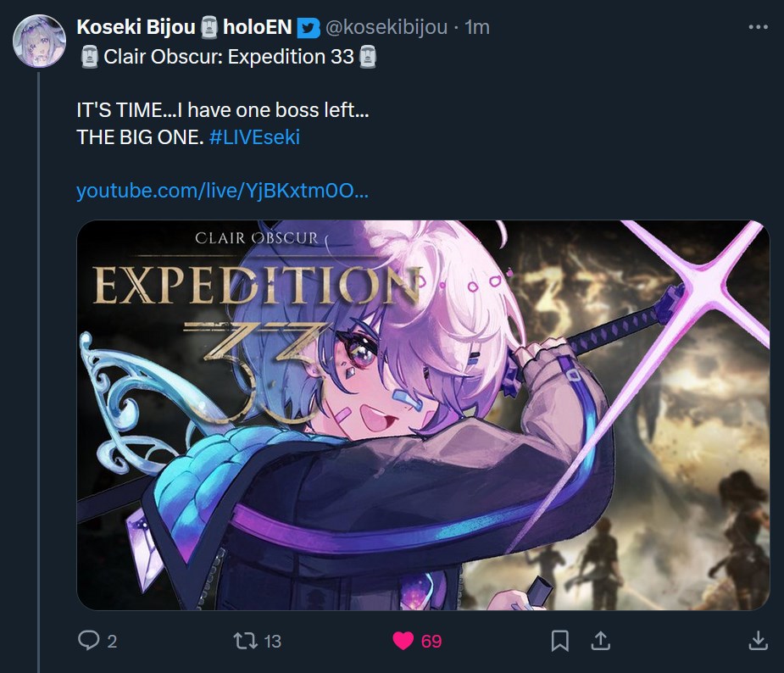Open the share arrow icon

click(x=600, y=641)
